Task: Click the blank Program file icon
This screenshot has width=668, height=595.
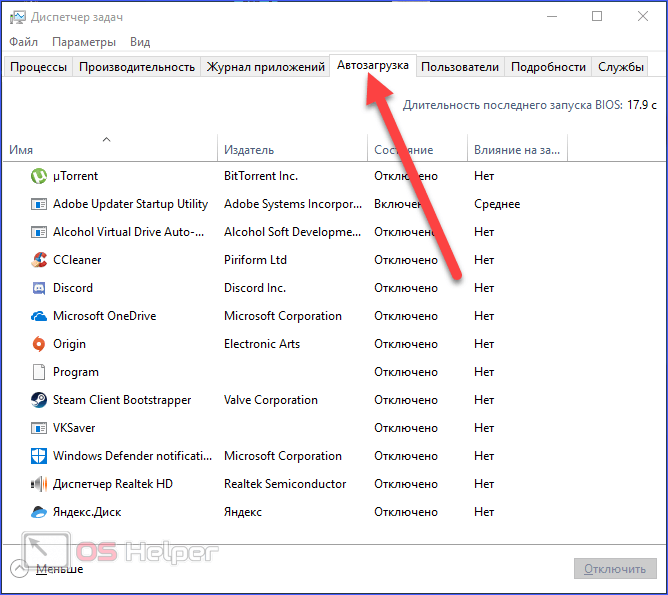Action: [x=39, y=372]
